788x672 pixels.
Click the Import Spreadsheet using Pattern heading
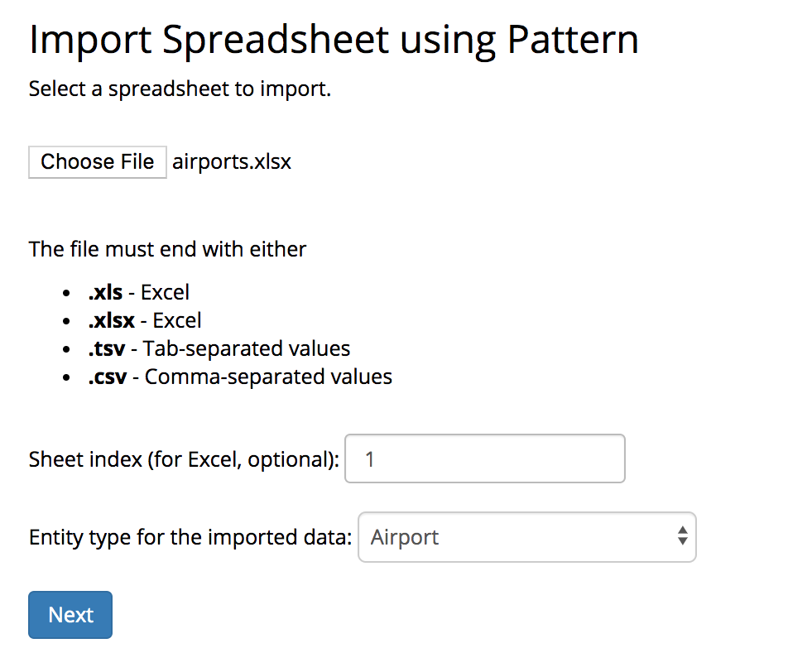334,39
